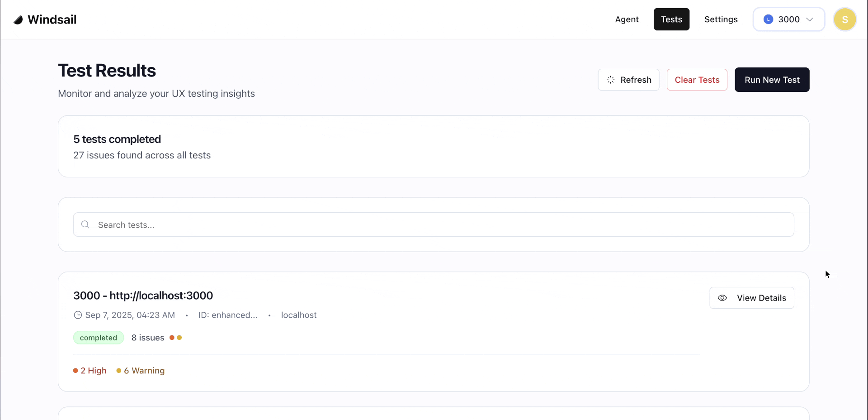Click the dropdown chevron next to 3000

810,19
